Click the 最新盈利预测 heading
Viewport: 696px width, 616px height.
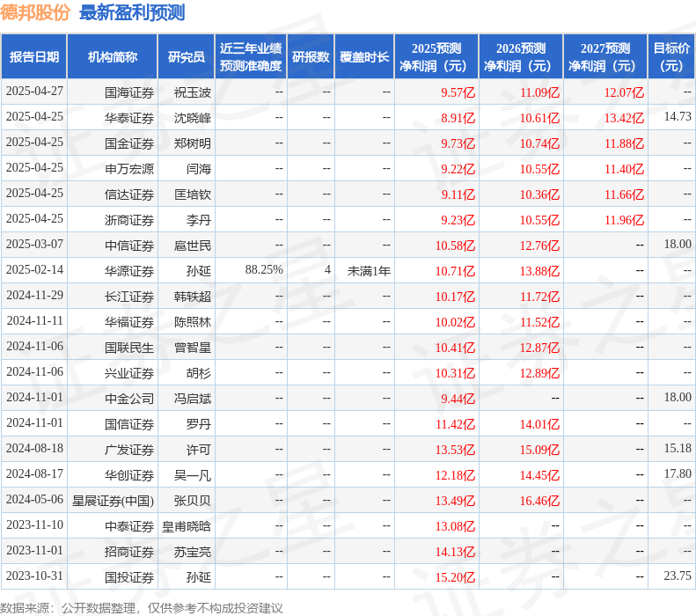(x=132, y=12)
